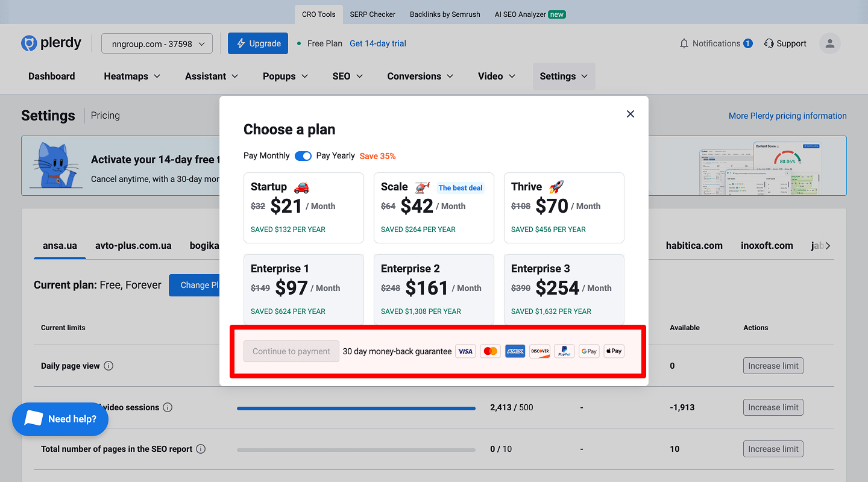Click the PayPal payment icon
868x482 pixels.
(x=564, y=351)
